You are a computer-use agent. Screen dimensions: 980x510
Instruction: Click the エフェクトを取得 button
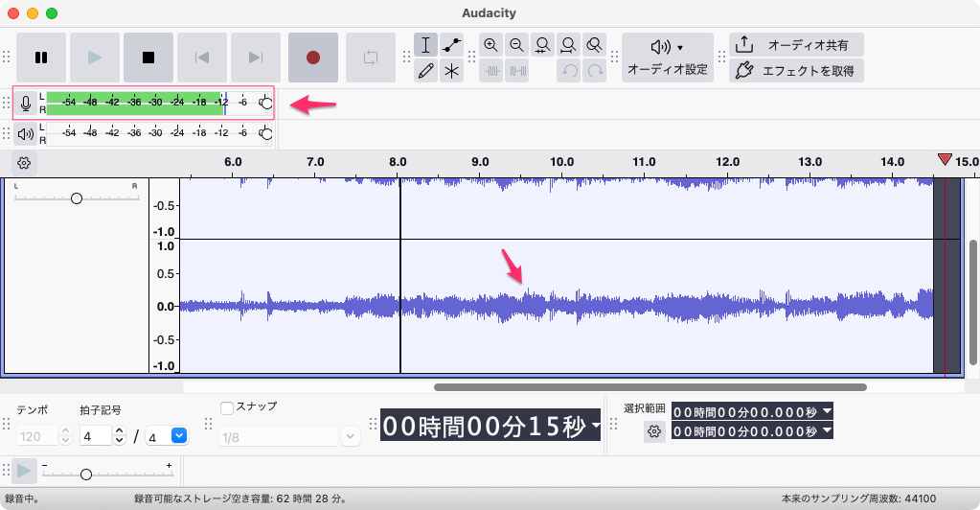pos(796,70)
